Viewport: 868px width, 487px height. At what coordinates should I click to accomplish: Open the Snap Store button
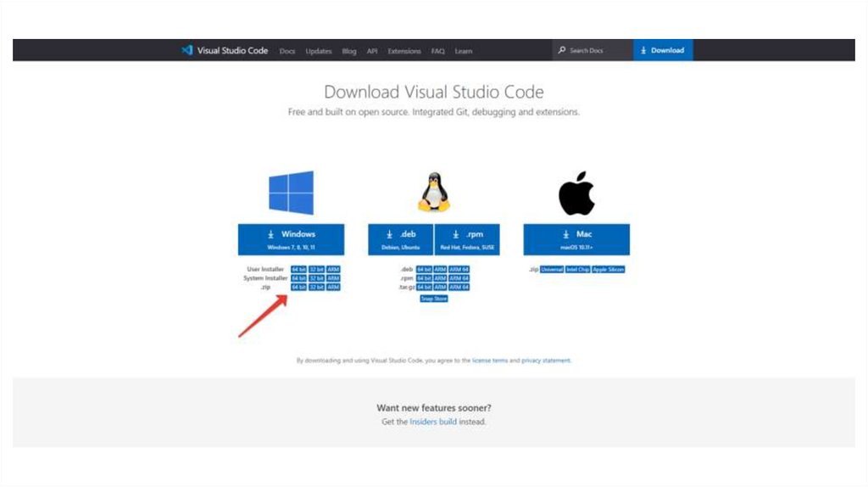[434, 299]
